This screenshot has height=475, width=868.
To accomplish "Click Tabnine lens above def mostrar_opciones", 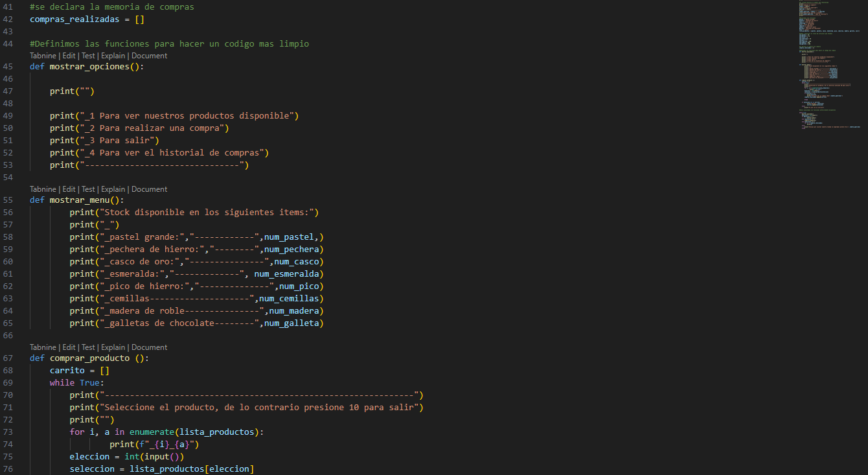I will click(x=43, y=56).
